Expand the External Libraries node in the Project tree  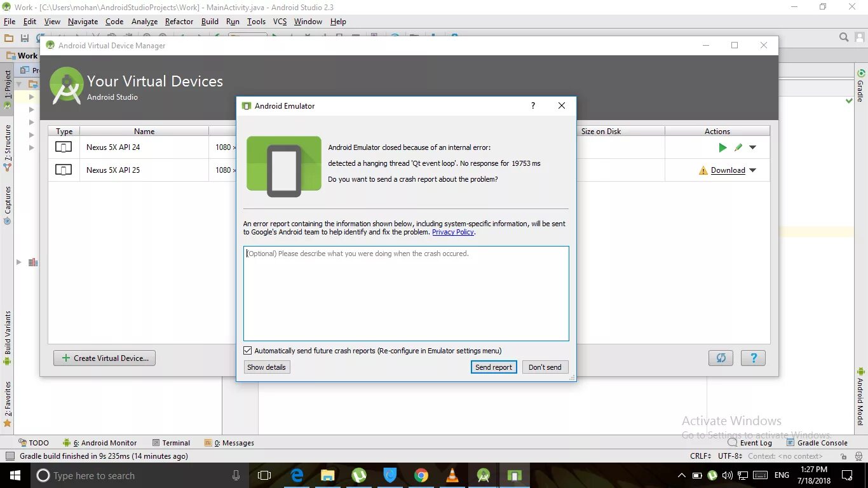pyautogui.click(x=19, y=262)
